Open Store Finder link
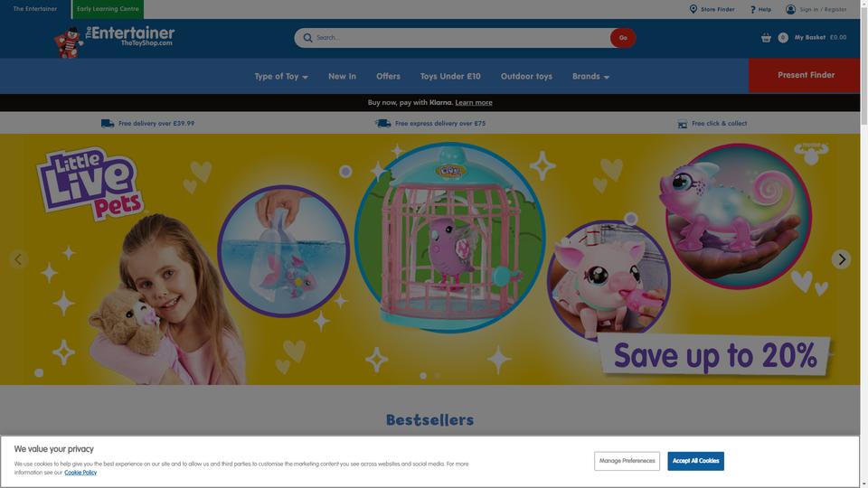The image size is (868, 488). [x=712, y=9]
